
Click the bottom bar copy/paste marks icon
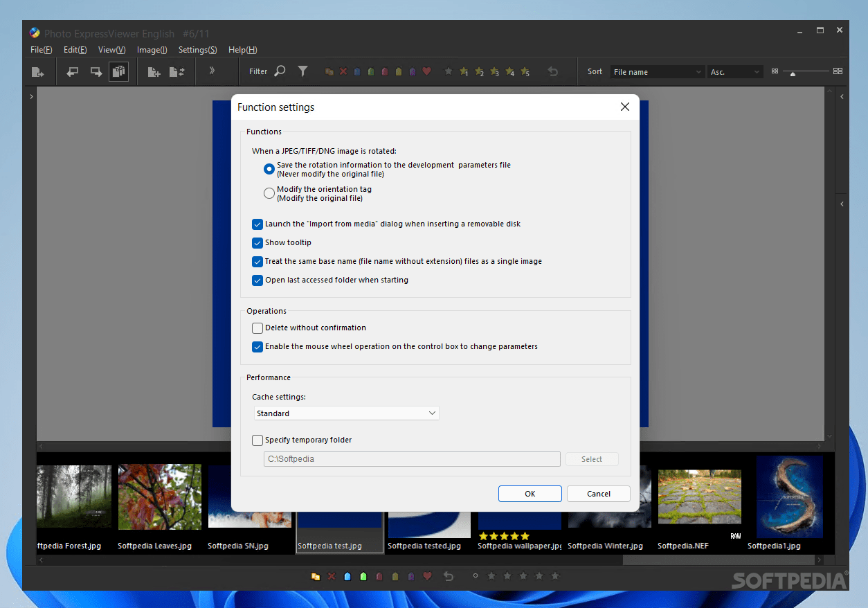click(316, 576)
